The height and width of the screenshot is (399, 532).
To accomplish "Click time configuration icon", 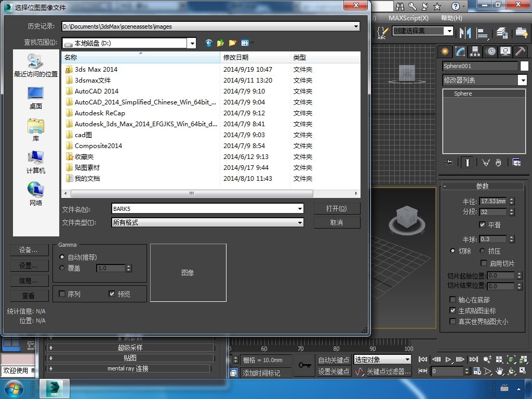I will point(477,371).
